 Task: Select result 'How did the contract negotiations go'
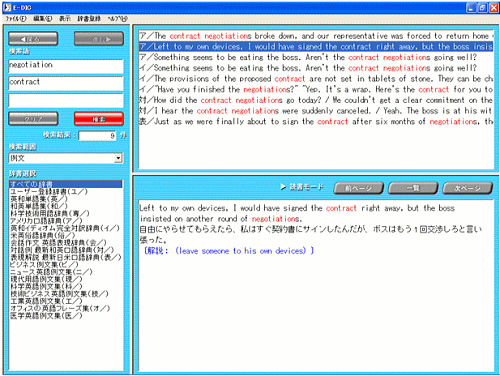[316, 100]
